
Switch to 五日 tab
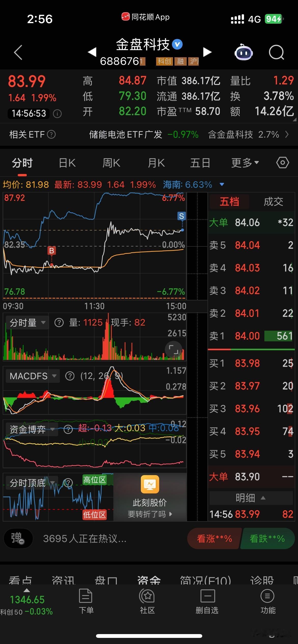click(200, 163)
